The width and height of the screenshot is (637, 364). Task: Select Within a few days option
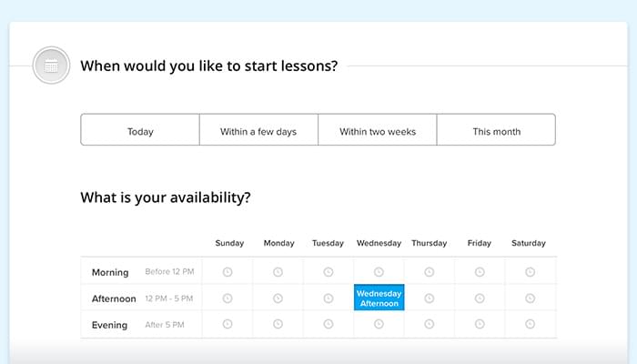click(x=258, y=131)
